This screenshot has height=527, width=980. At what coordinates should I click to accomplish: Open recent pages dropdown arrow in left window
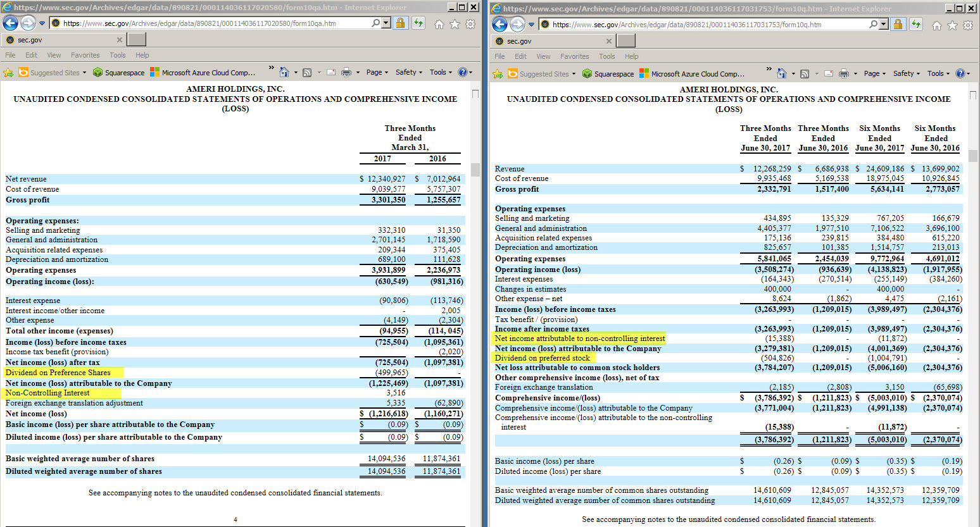coord(42,23)
